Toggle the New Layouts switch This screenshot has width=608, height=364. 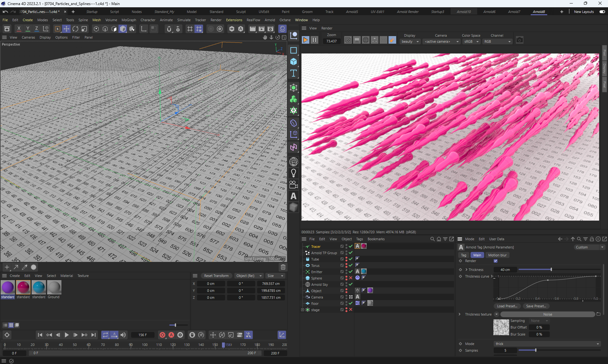pos(602,12)
